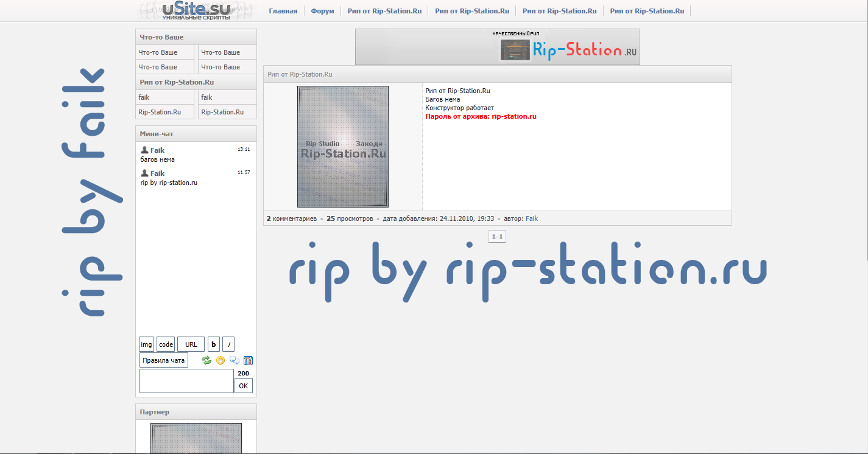868x454 pixels.
Task: Insert a code tag with code button
Action: pyautogui.click(x=166, y=344)
